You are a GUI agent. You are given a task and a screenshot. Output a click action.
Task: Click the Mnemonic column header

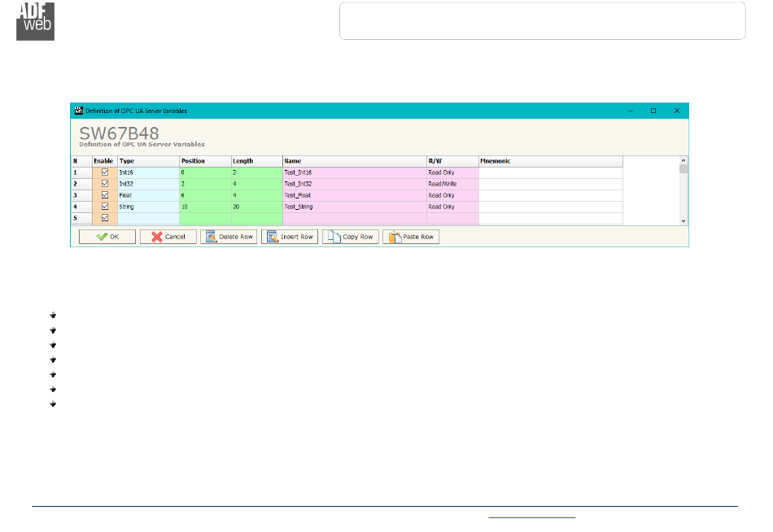pyautogui.click(x=550, y=161)
